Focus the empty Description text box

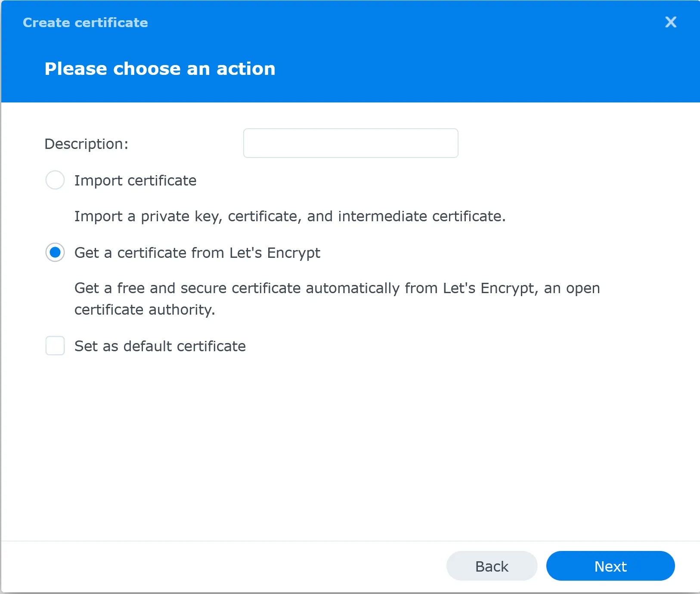point(350,143)
